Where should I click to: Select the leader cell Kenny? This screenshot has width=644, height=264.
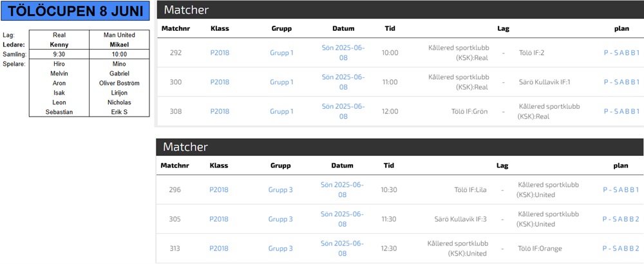pyautogui.click(x=59, y=44)
